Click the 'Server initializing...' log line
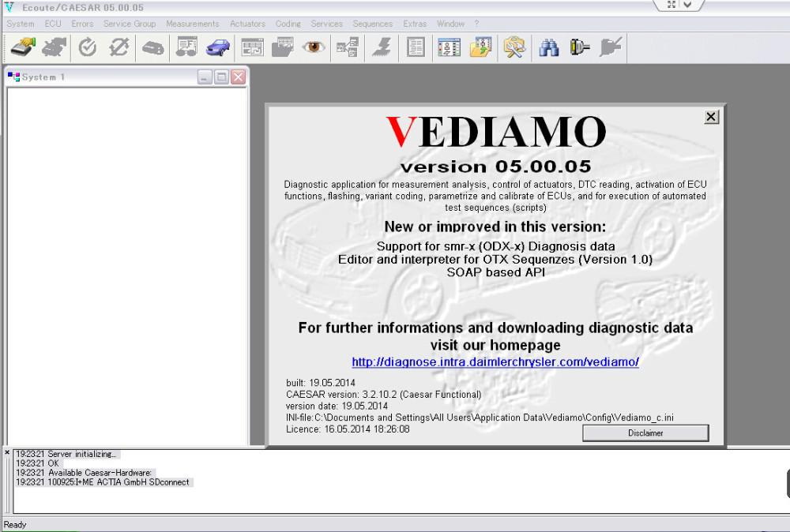The height and width of the screenshot is (532, 790). 66,454
